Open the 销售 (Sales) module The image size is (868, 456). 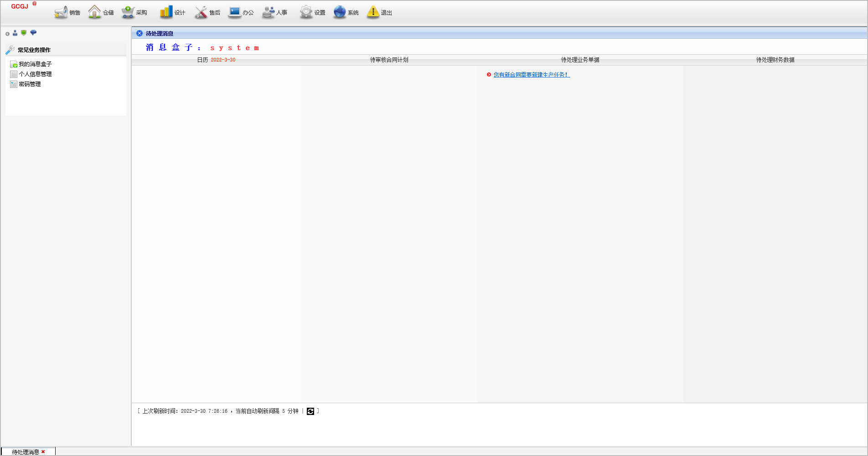click(x=67, y=12)
